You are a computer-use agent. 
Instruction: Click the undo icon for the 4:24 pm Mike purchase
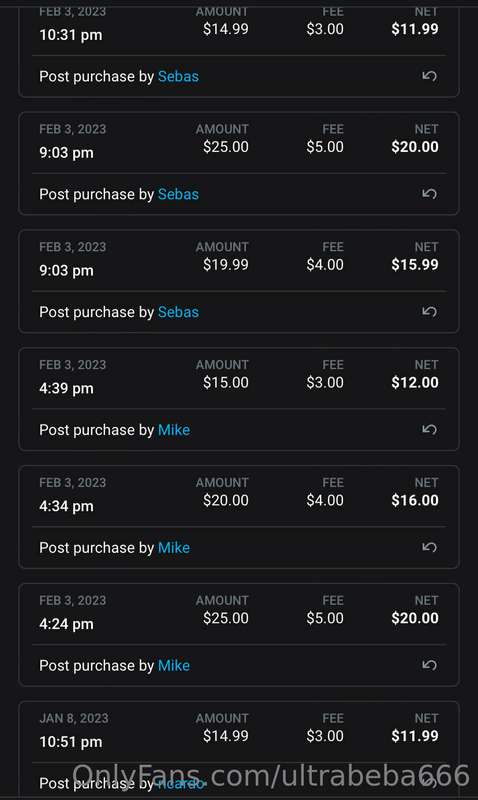coord(429,665)
